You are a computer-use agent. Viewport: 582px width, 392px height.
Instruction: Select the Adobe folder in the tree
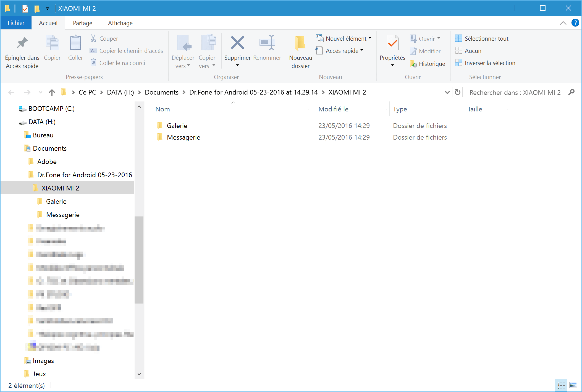[x=47, y=162]
